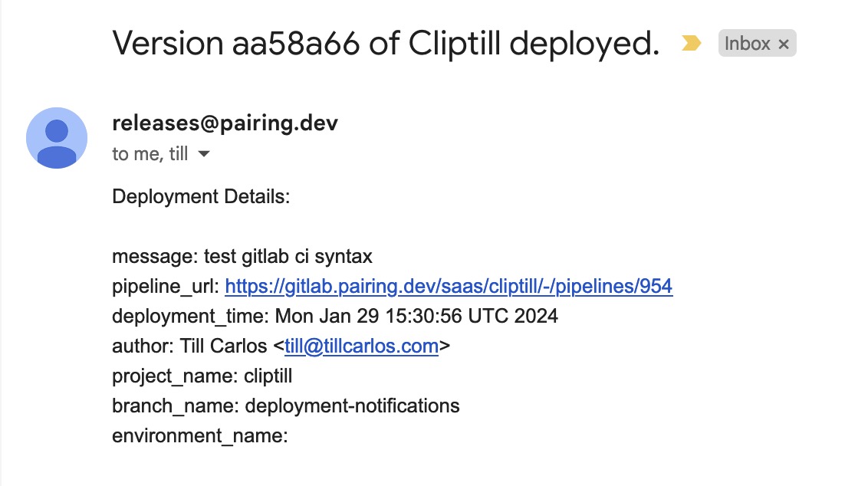The height and width of the screenshot is (486, 868).
Task: Click the deployment_time timestamp line
Action: pyautogui.click(x=335, y=316)
